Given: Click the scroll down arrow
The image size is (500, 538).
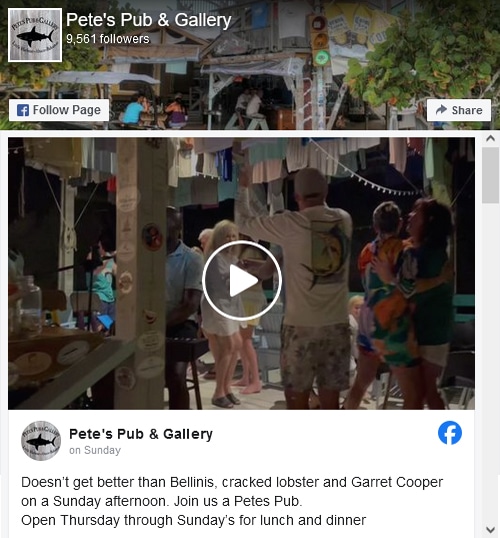Looking at the screenshot, I should 490,530.
